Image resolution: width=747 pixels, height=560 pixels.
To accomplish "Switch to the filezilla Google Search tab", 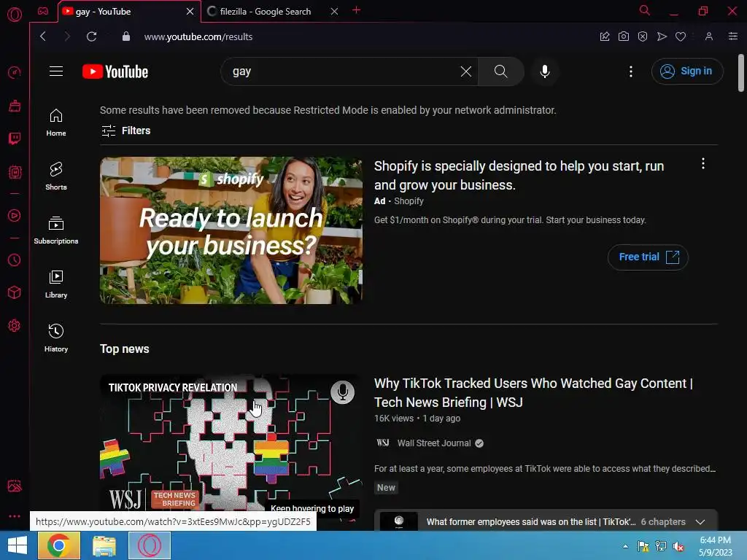I will 266,12.
